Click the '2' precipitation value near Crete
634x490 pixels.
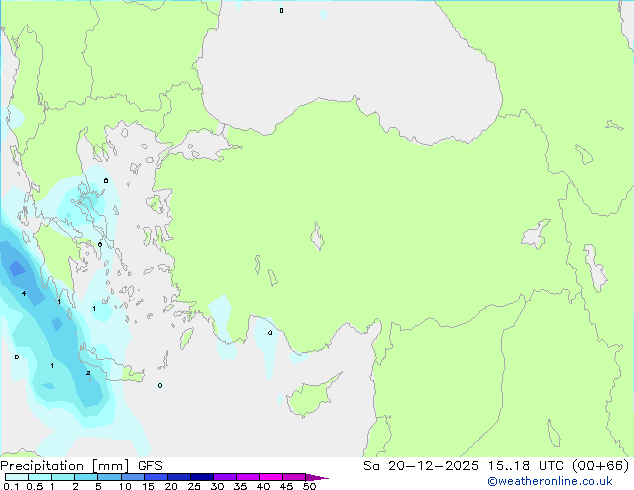pos(88,373)
